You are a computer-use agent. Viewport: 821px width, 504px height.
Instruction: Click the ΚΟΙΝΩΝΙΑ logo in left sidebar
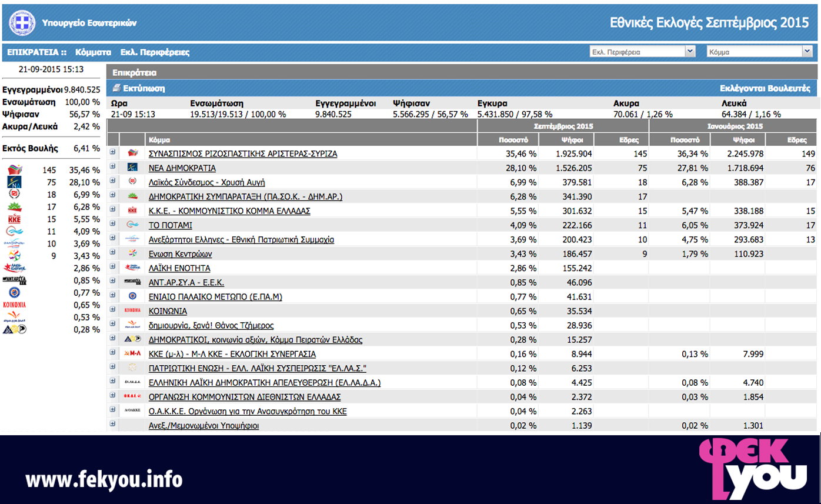pos(14,305)
